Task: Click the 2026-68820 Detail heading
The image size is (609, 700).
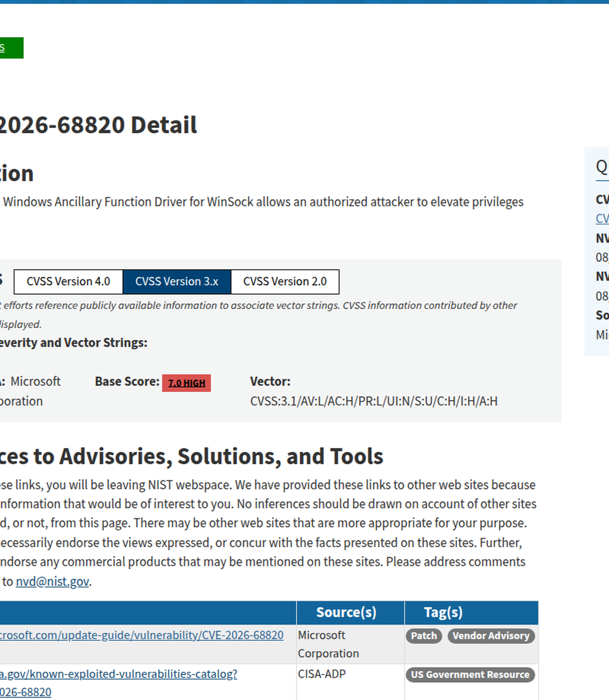Action: point(98,125)
